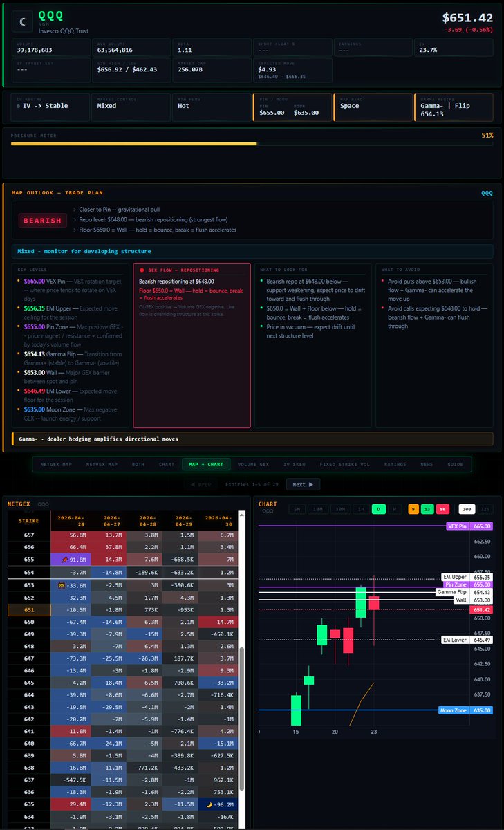Click the Next expiries button
Viewport: 504px width, 830px height.
pyautogui.click(x=304, y=485)
